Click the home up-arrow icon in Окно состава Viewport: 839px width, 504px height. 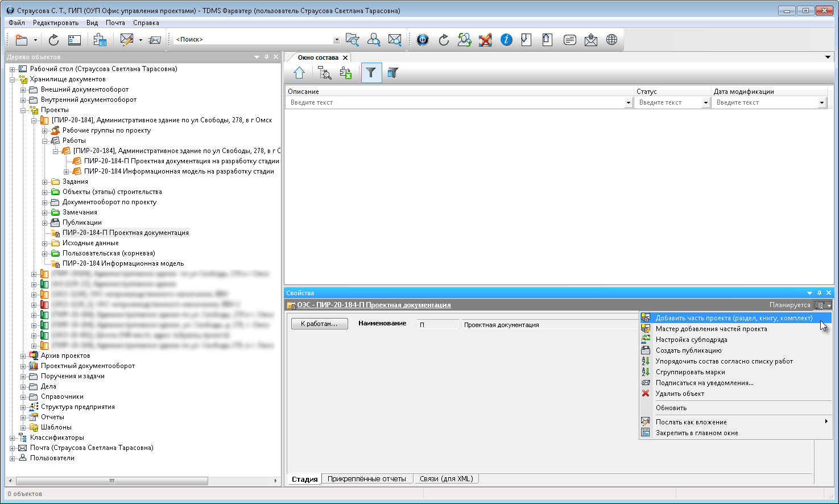click(x=299, y=73)
